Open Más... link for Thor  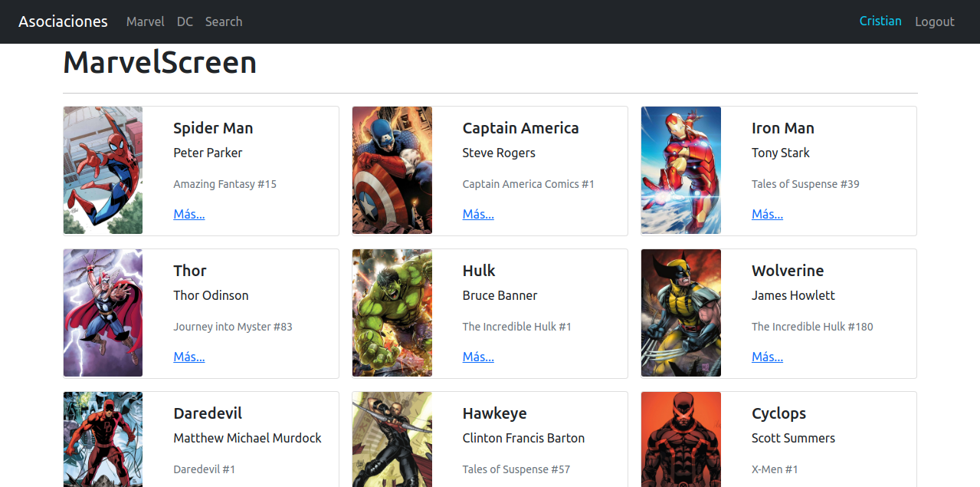(x=189, y=357)
